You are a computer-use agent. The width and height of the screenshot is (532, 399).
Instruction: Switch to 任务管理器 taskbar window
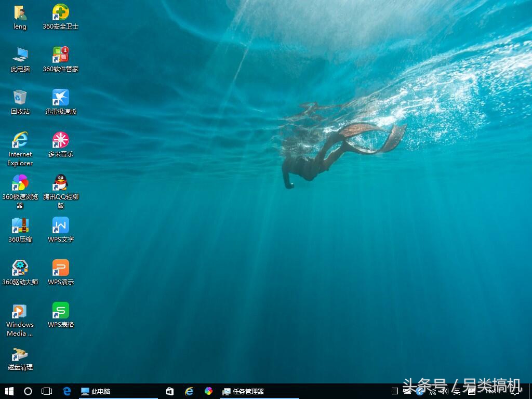(243, 391)
